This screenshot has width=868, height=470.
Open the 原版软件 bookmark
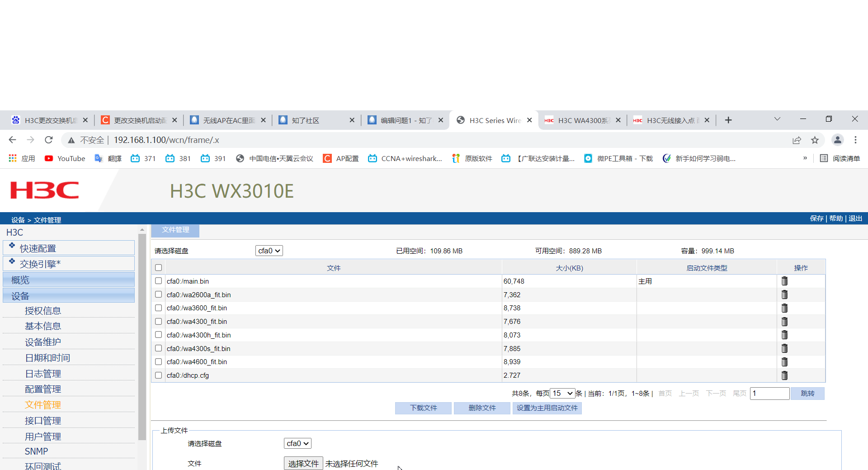(x=472, y=158)
